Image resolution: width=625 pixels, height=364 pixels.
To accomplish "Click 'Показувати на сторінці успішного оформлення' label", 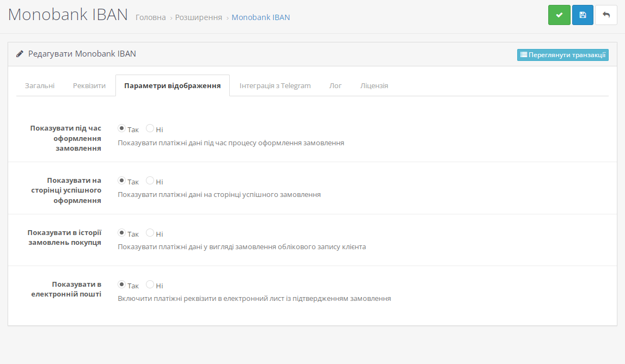I will [66, 190].
